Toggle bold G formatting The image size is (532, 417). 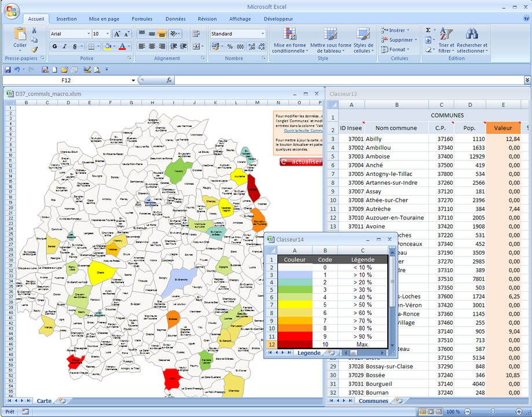tap(54, 46)
